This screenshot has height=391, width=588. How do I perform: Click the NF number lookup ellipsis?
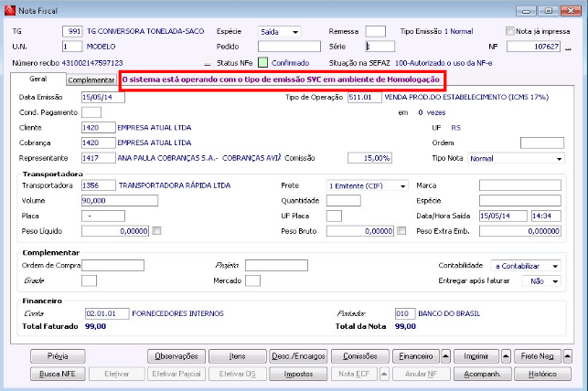(569, 48)
